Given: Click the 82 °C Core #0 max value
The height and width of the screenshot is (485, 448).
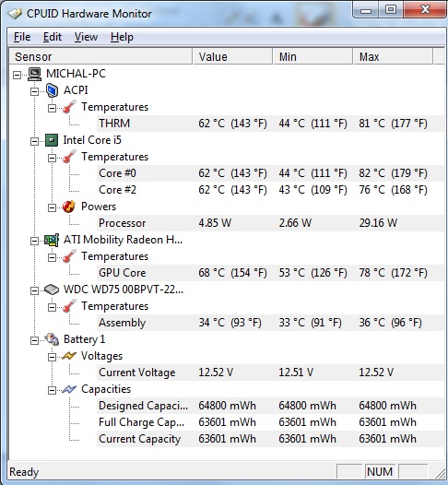Looking at the screenshot, I should click(393, 173).
